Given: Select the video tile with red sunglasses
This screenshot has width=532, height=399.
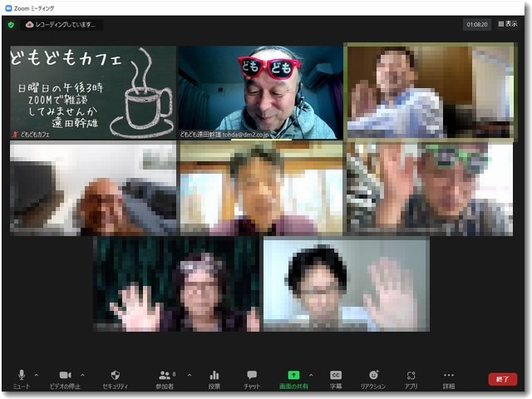Looking at the screenshot, I should (260, 92).
